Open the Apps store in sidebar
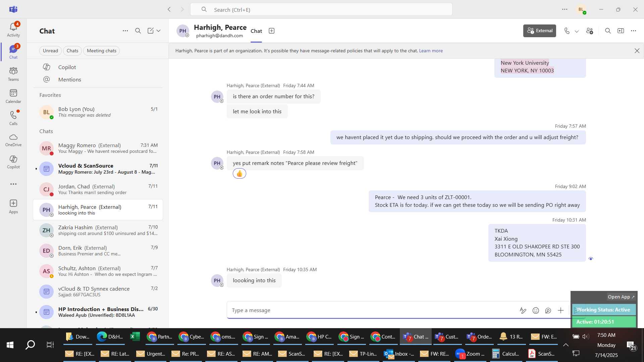This screenshot has width=644, height=362. (x=13, y=206)
